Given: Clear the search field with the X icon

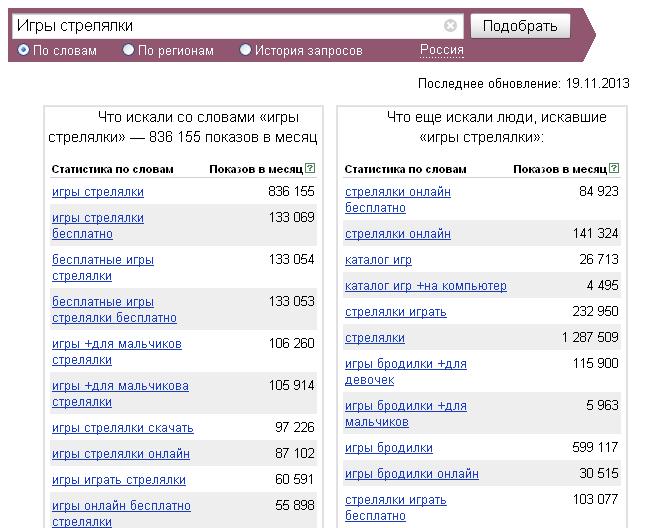Looking at the screenshot, I should [x=450, y=26].
